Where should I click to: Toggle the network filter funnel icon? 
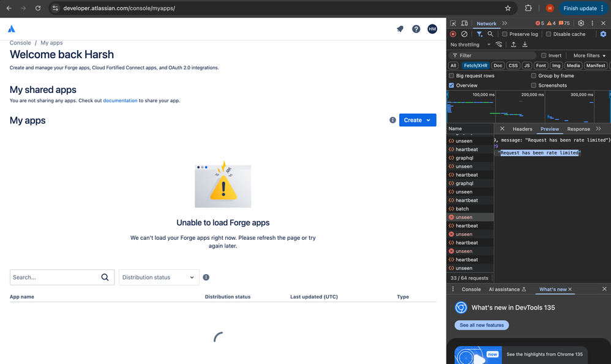[480, 34]
